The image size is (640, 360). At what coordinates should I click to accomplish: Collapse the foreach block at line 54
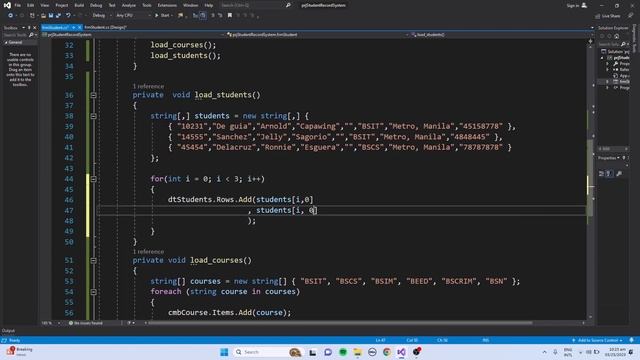(93, 292)
